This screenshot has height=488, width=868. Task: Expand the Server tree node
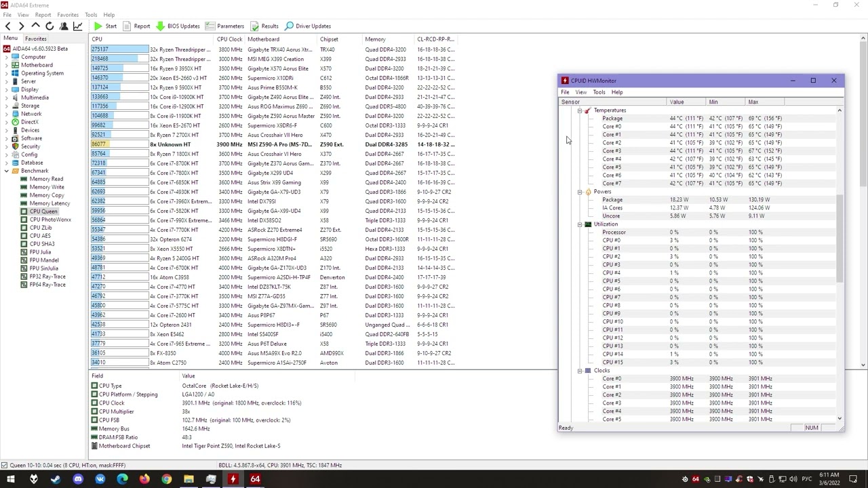[7, 81]
